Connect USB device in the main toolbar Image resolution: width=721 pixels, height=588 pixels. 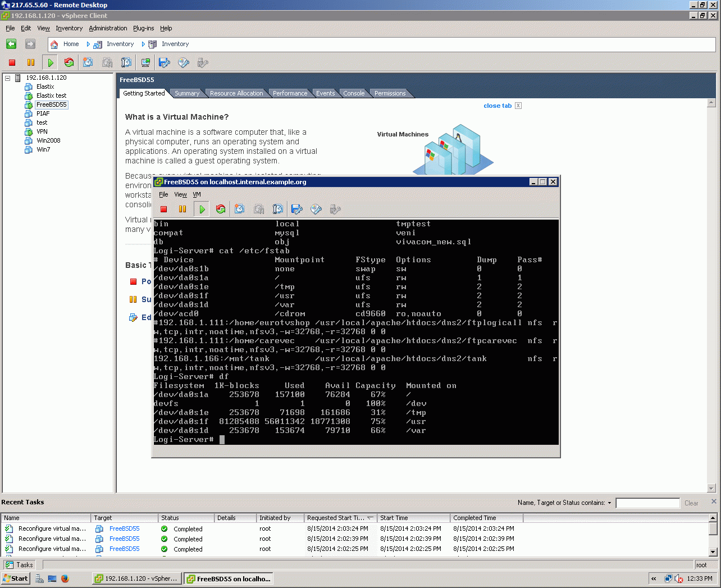coord(203,63)
